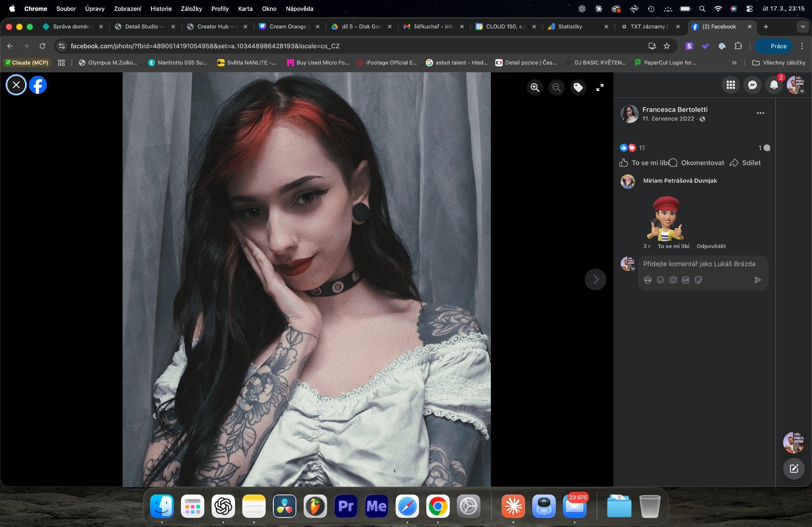Viewport: 812px width, 527px height.
Task: Open Chrome extensions puzzle icon
Action: click(738, 46)
